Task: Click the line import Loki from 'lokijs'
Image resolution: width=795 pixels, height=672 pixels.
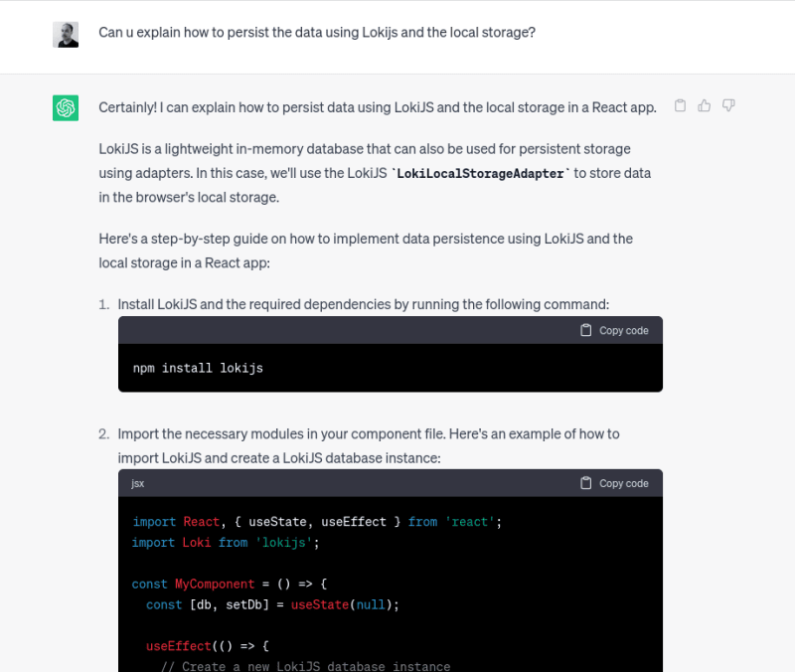Action: point(226,543)
